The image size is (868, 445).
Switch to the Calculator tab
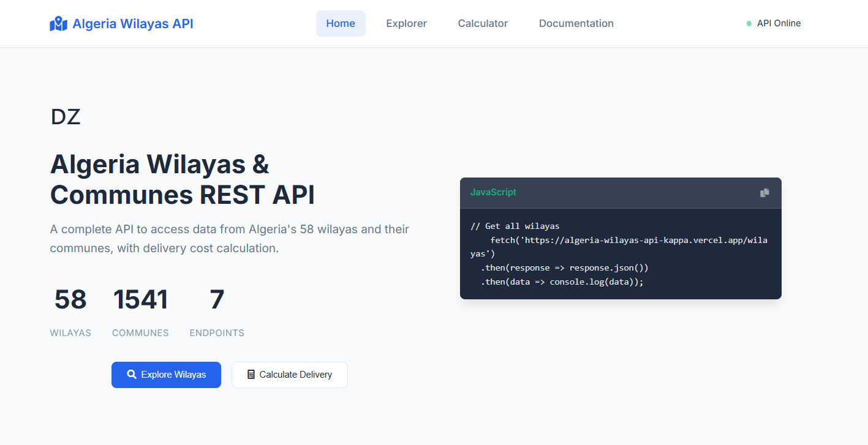[483, 23]
